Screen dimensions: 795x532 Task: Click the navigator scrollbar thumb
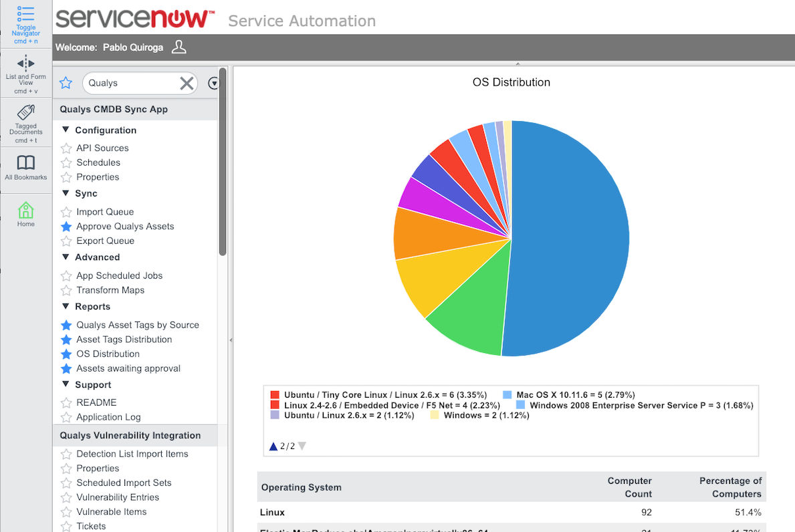[222, 162]
